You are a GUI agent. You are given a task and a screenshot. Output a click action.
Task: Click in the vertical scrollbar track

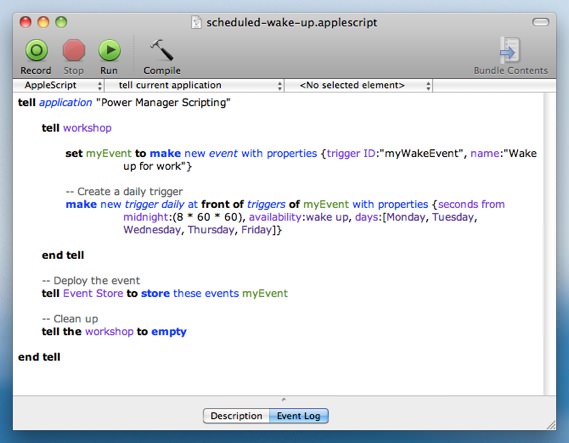coord(550,243)
